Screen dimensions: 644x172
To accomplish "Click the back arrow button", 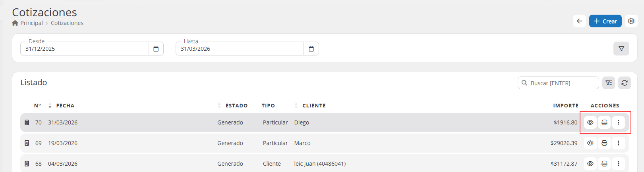I will pyautogui.click(x=580, y=21).
